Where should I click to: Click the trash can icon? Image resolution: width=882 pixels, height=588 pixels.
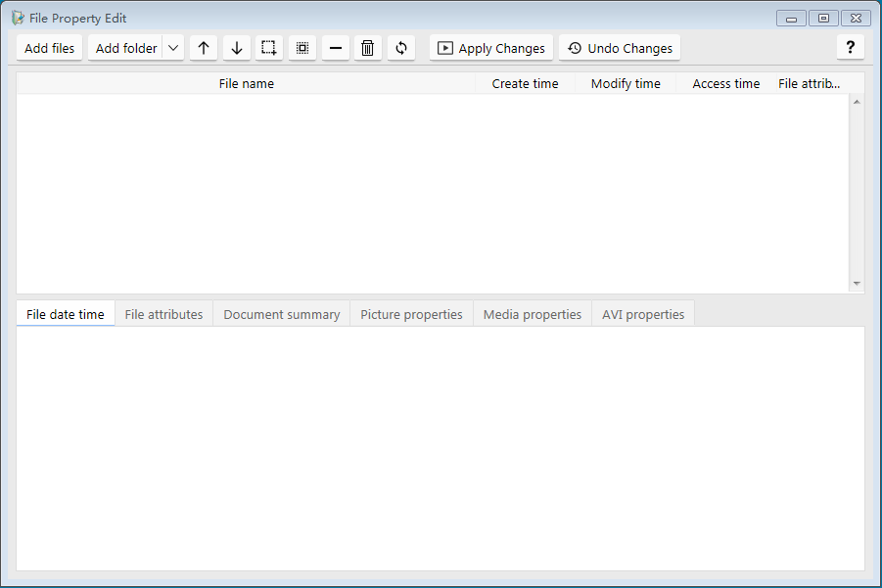coord(367,48)
